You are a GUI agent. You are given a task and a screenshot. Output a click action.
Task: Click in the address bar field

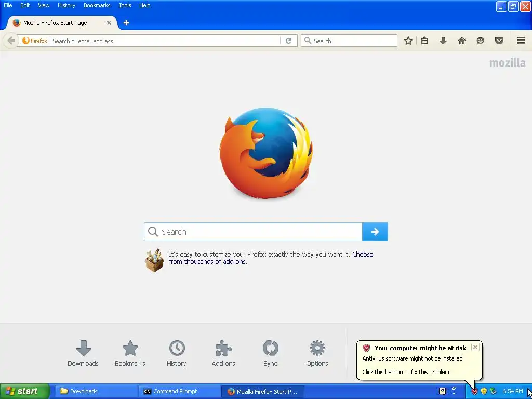pos(166,41)
